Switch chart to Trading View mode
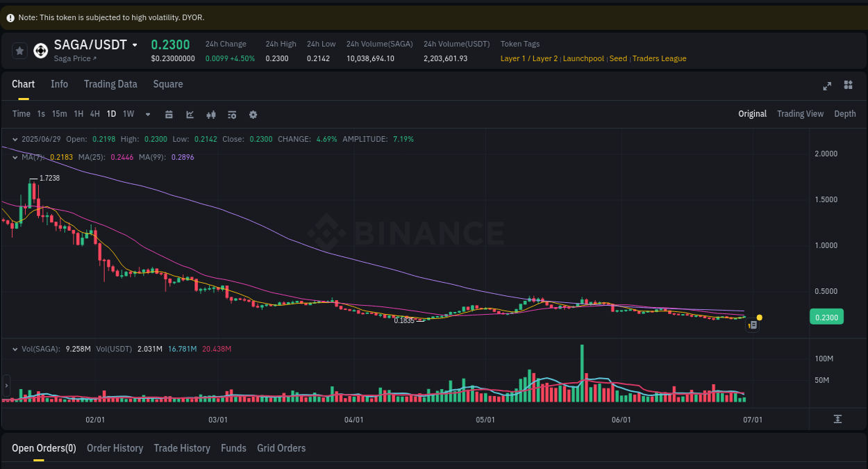 tap(800, 113)
